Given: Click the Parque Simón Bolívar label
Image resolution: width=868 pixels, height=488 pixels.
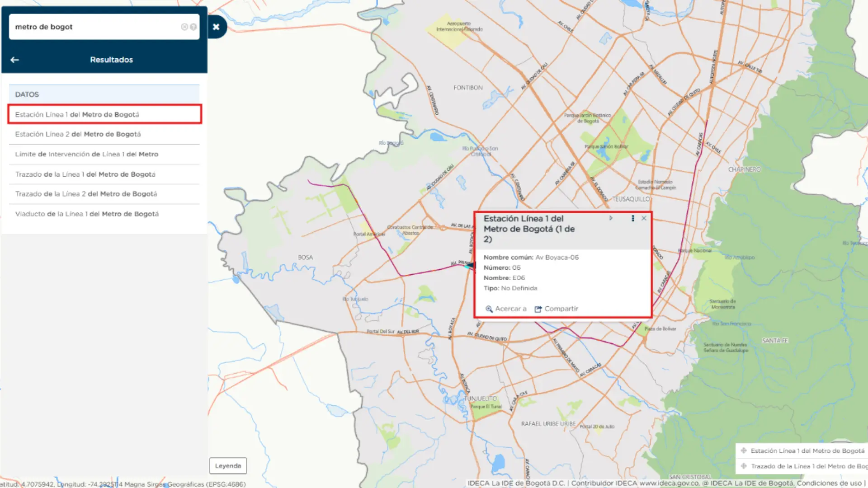Looking at the screenshot, I should pyautogui.click(x=606, y=146).
